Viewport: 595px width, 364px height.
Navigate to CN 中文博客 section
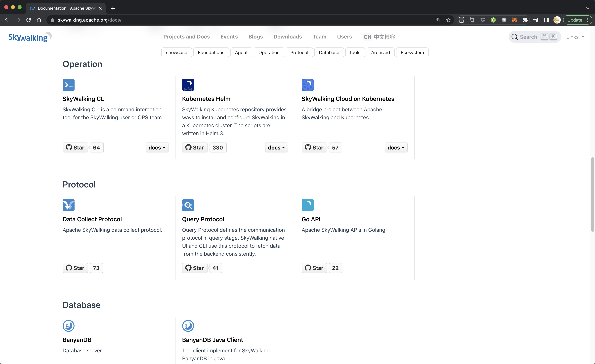379,36
